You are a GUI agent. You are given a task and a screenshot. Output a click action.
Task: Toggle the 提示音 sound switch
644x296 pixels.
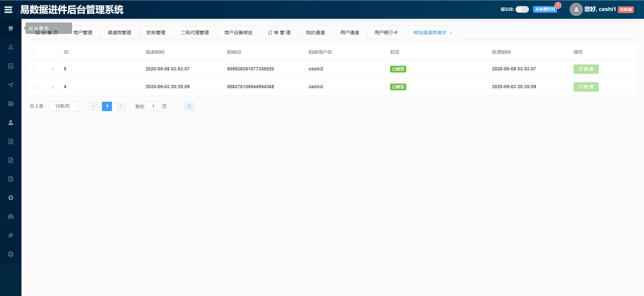[x=522, y=9]
